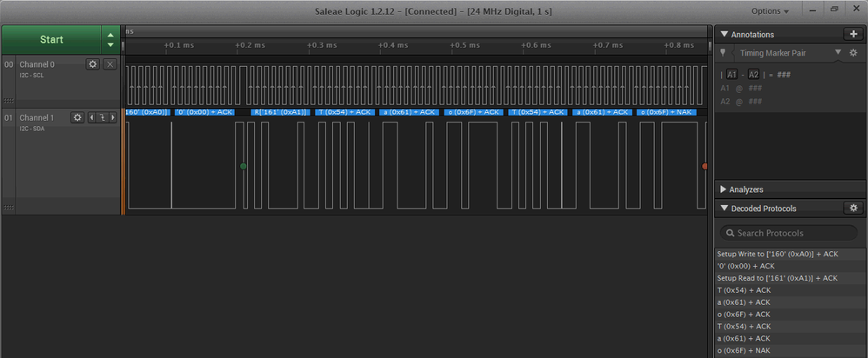Click the green Start capture button
The height and width of the screenshot is (358, 868).
(x=51, y=39)
